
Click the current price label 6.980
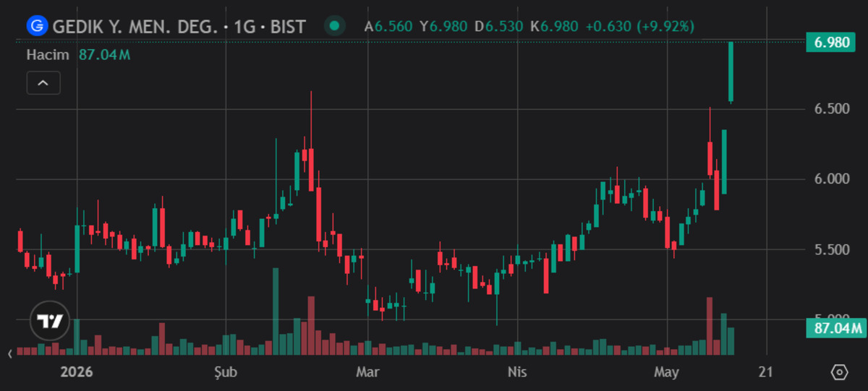pos(832,43)
